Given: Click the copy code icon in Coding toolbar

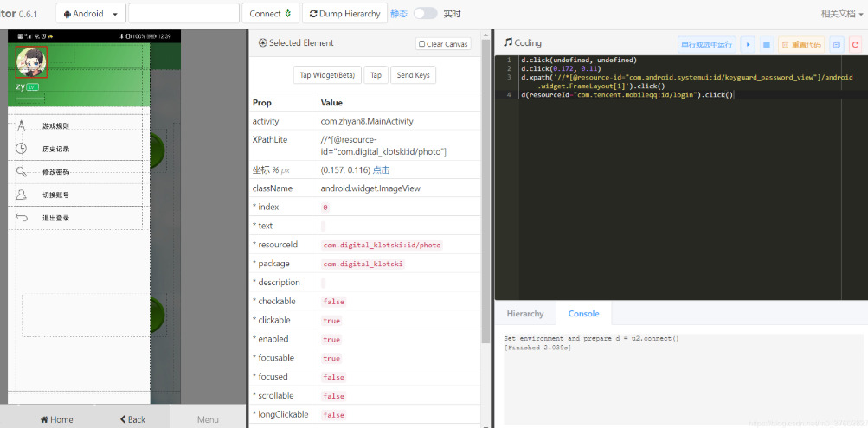Looking at the screenshot, I should click(837, 44).
